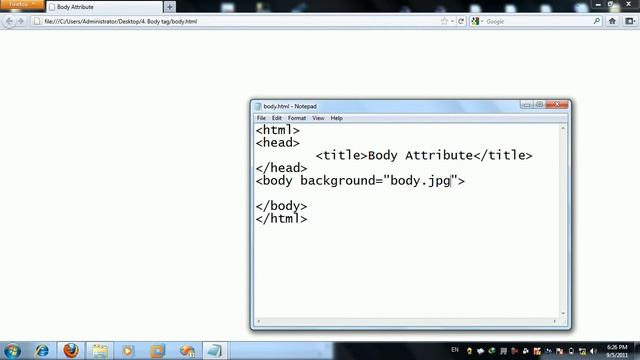This screenshot has width=640, height=360.
Task: Open the address bar history dropdown arrow
Action: (x=452, y=21)
